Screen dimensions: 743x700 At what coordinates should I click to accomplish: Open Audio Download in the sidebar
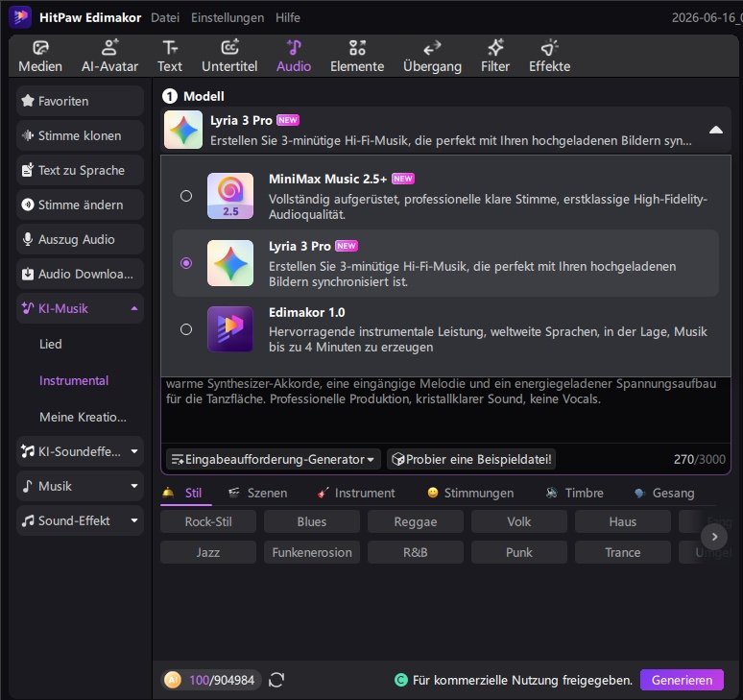pos(80,274)
